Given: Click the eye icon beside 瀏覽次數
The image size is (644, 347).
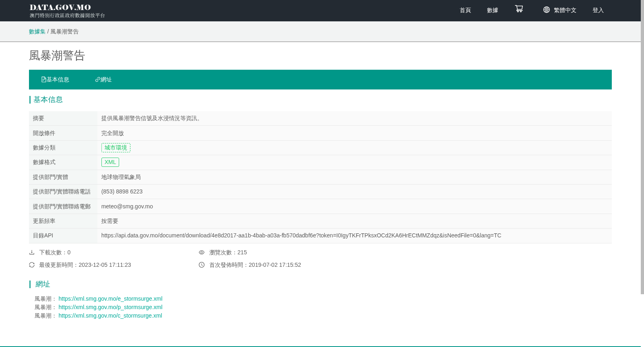Looking at the screenshot, I should click(x=202, y=252).
